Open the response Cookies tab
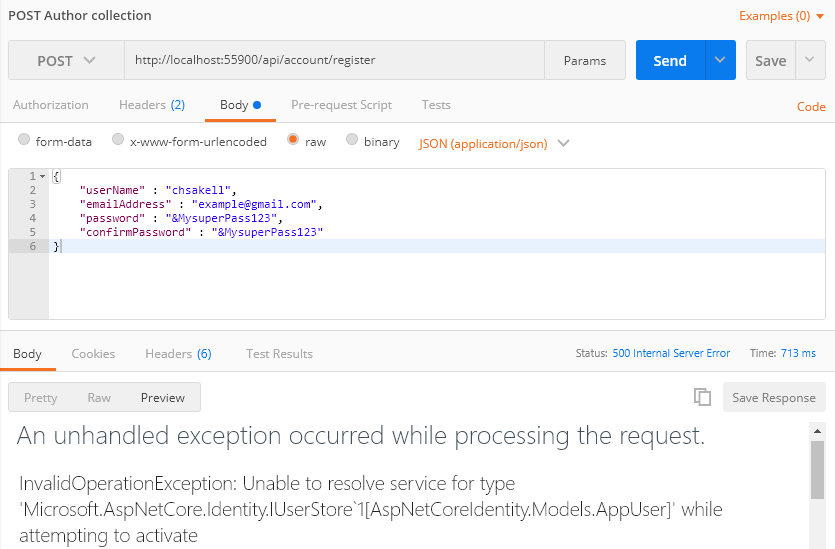The width and height of the screenshot is (835, 549). click(93, 354)
